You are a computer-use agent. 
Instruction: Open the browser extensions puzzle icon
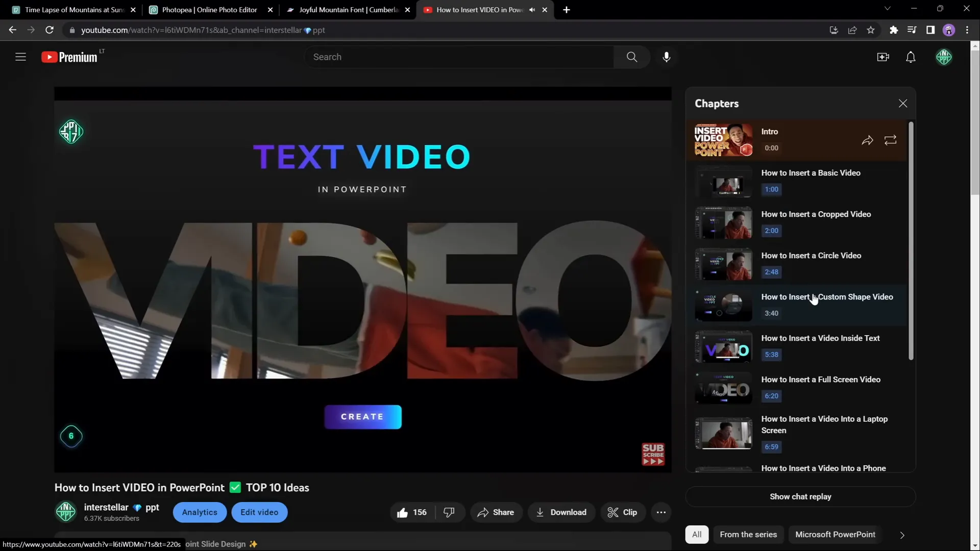tap(894, 30)
